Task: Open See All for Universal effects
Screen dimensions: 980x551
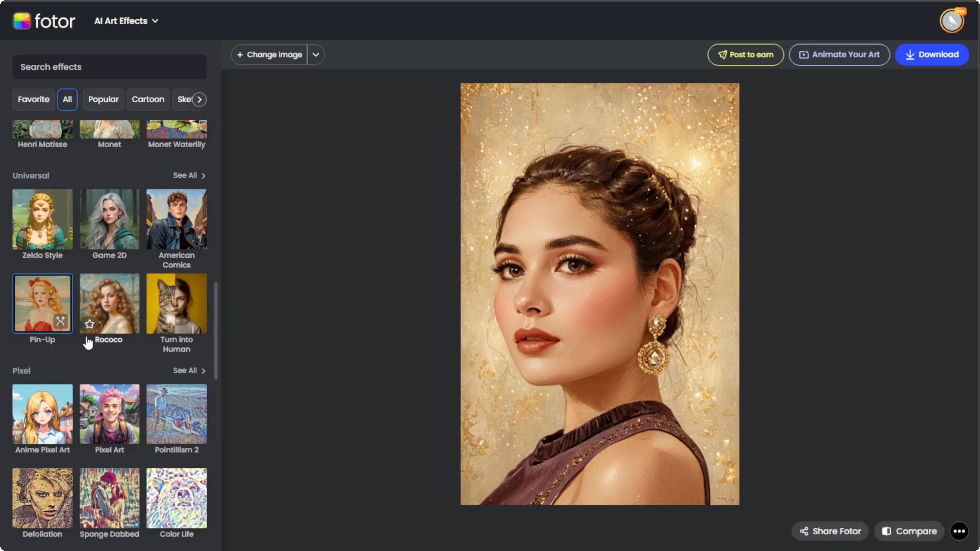Action: tap(189, 175)
